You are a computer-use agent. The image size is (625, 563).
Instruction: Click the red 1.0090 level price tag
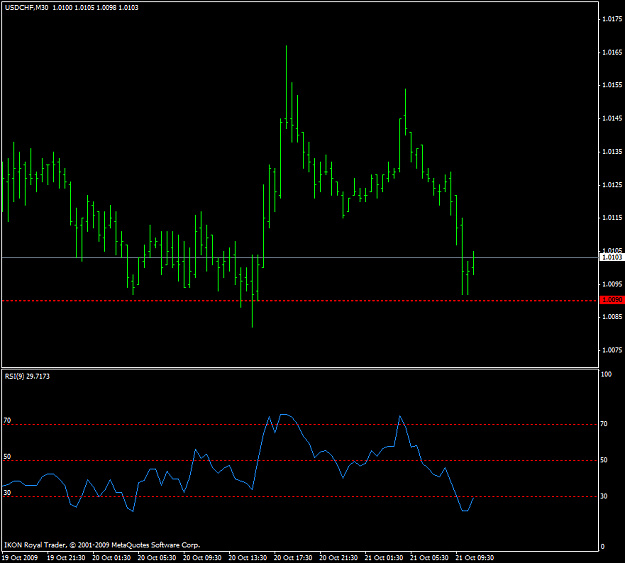(x=612, y=300)
